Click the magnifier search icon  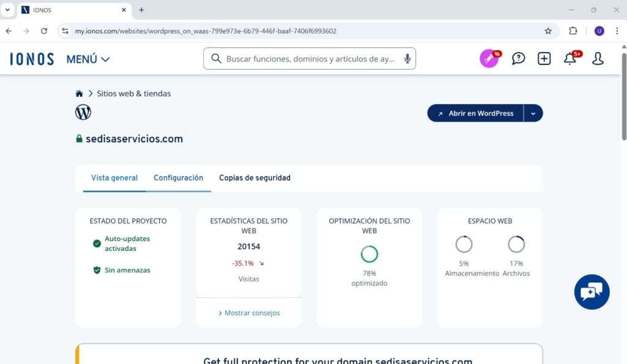point(216,59)
